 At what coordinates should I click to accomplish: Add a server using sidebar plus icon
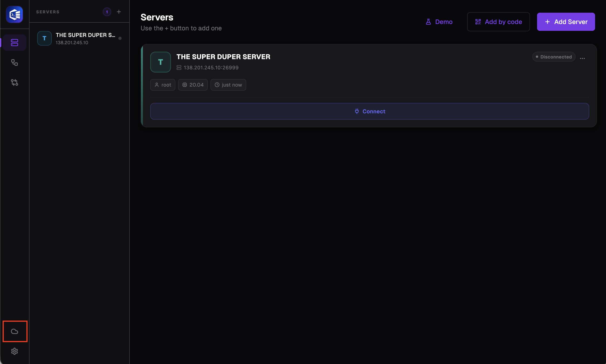pyautogui.click(x=119, y=12)
